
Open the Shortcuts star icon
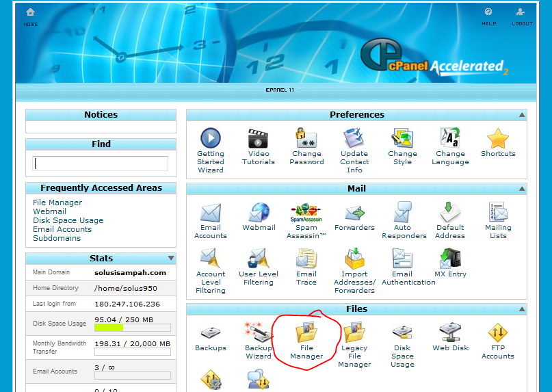[x=498, y=138]
